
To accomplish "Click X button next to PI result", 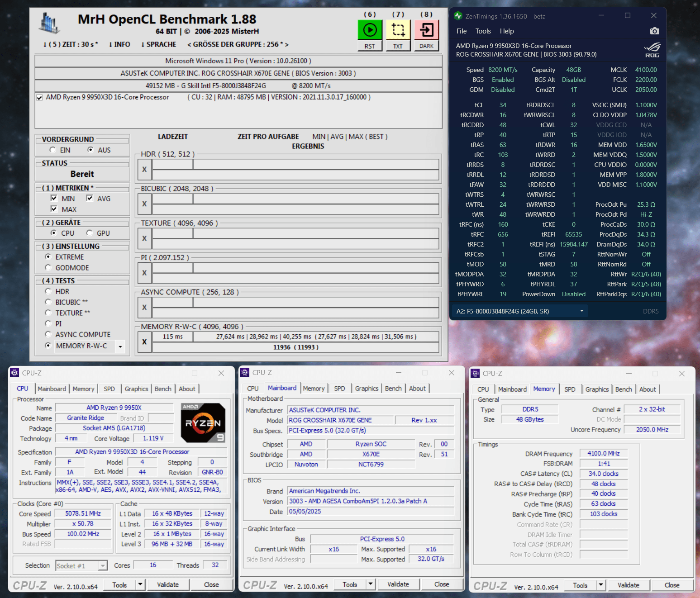I will coord(144,273).
